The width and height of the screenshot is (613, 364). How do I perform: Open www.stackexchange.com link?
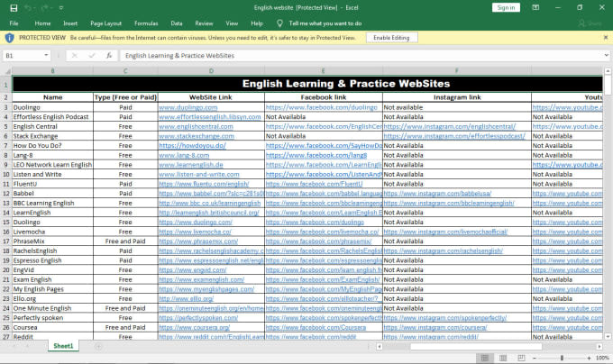[x=197, y=136]
